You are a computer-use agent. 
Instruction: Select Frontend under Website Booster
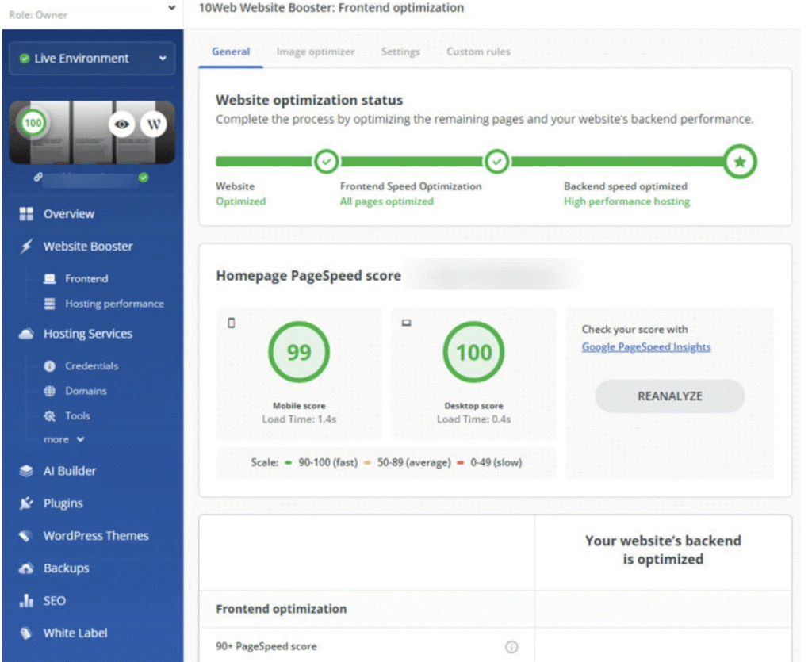click(x=86, y=279)
